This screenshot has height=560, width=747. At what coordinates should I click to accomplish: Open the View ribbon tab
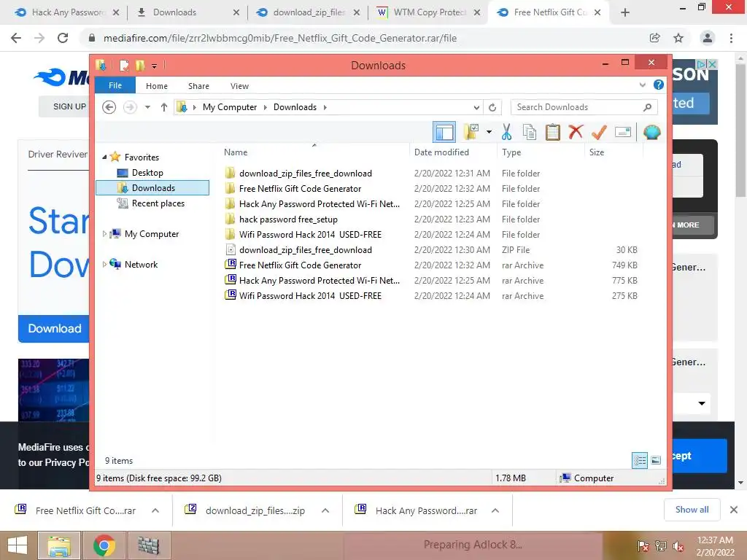coord(239,86)
